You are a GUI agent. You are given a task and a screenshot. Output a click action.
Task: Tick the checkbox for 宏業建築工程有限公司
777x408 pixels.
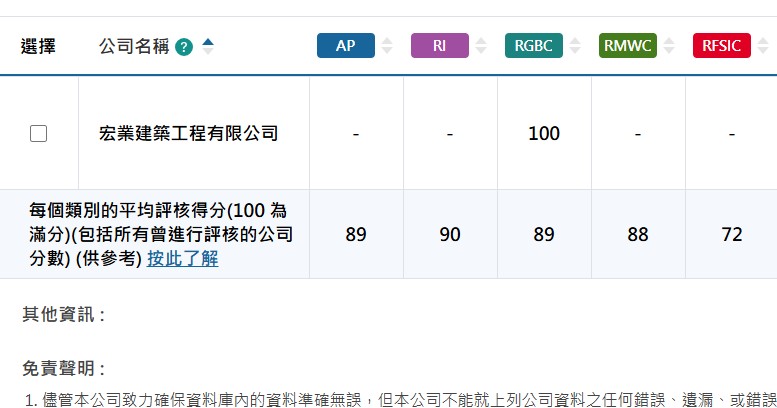point(39,133)
